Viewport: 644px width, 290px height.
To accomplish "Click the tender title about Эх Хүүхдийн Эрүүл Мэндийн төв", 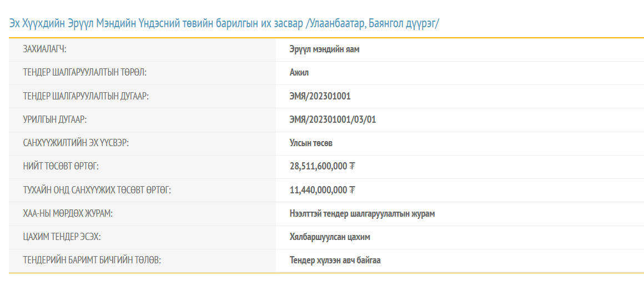I will tap(224, 23).
